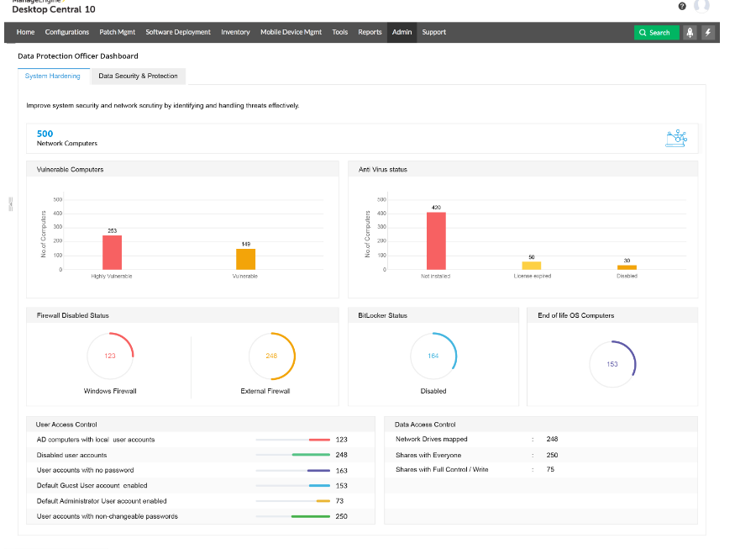
Task: Open the Patch Mgmt menu
Action: point(117,32)
